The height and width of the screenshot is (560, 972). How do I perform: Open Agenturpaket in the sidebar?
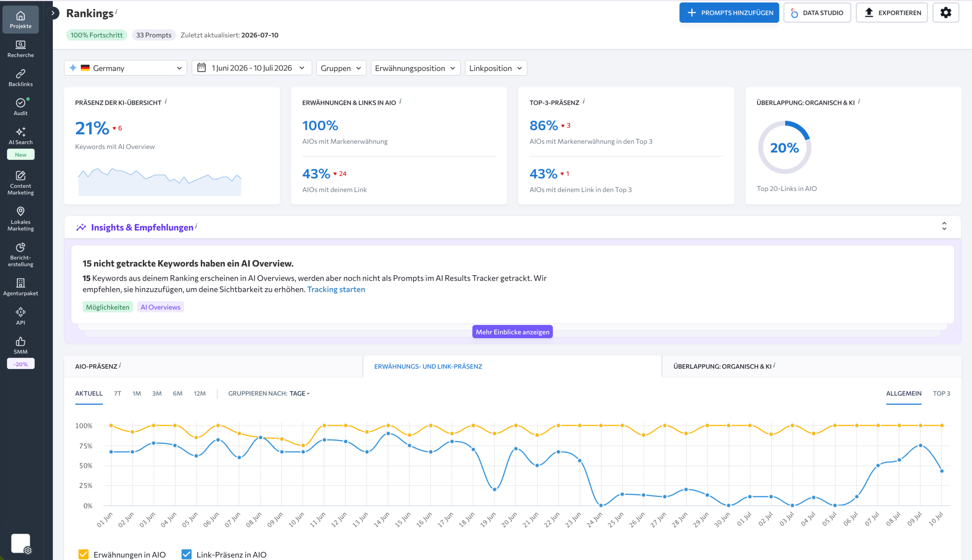click(x=21, y=287)
